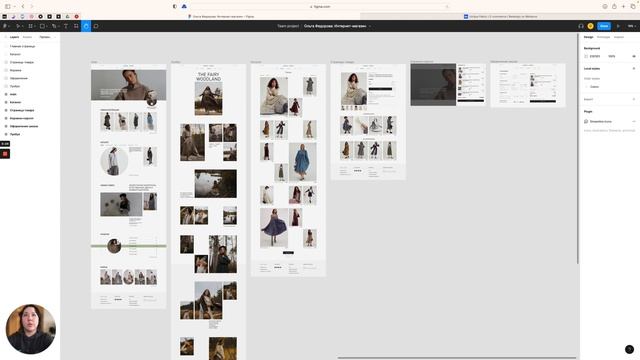Image resolution: width=640 pixels, height=360 pixels.
Task: Select the Rectangle shape tool
Action: 42,26
